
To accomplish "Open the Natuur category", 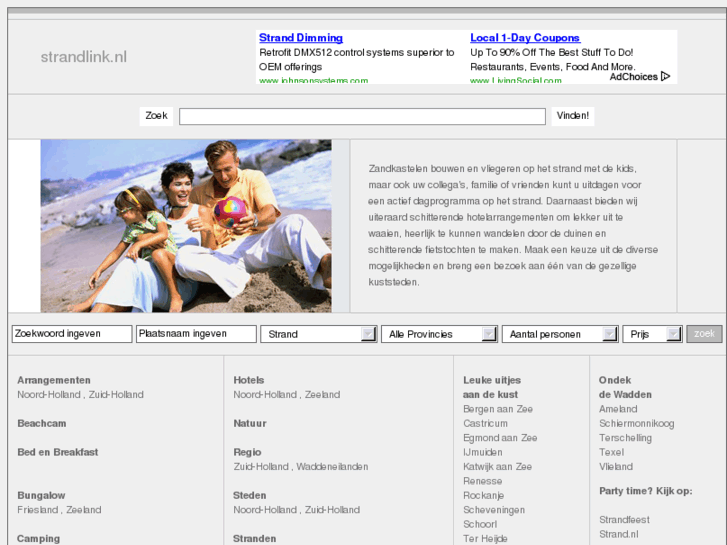I will 250,423.
